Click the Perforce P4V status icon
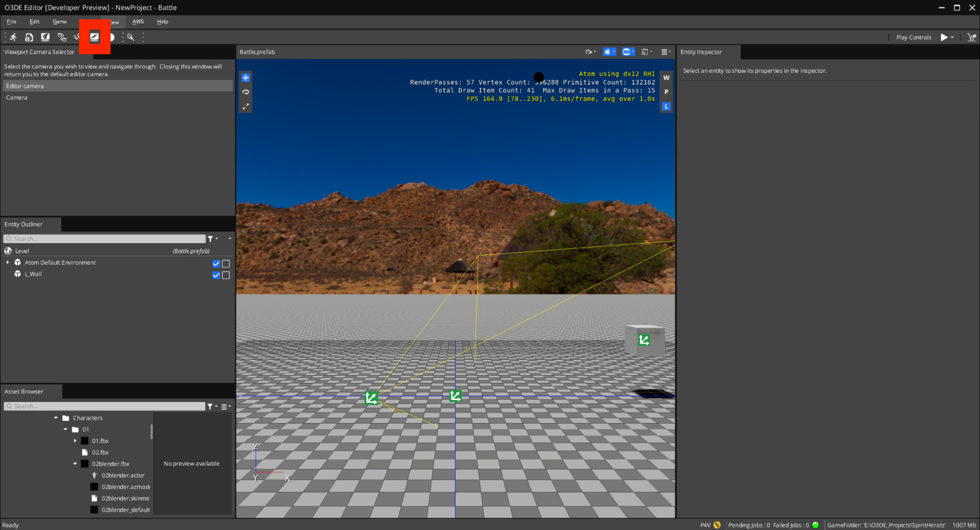This screenshot has height=530, width=980. pyautogui.click(x=717, y=525)
